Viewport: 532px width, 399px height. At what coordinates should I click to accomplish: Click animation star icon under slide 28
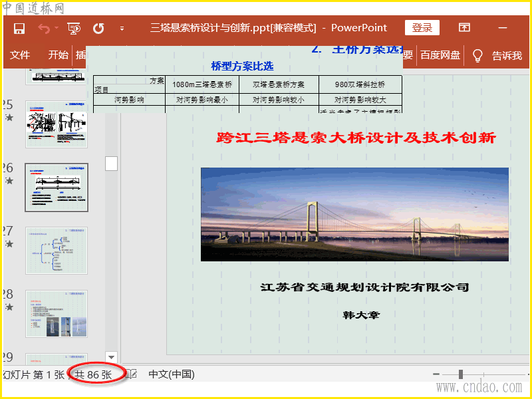point(9,307)
